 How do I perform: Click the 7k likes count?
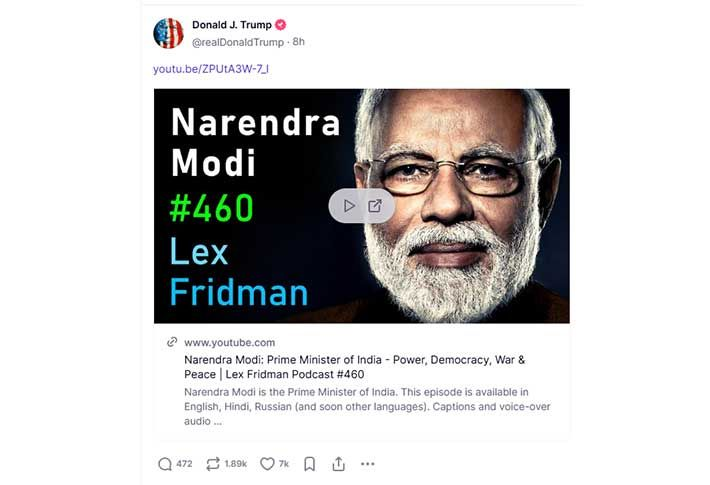pyautogui.click(x=284, y=464)
